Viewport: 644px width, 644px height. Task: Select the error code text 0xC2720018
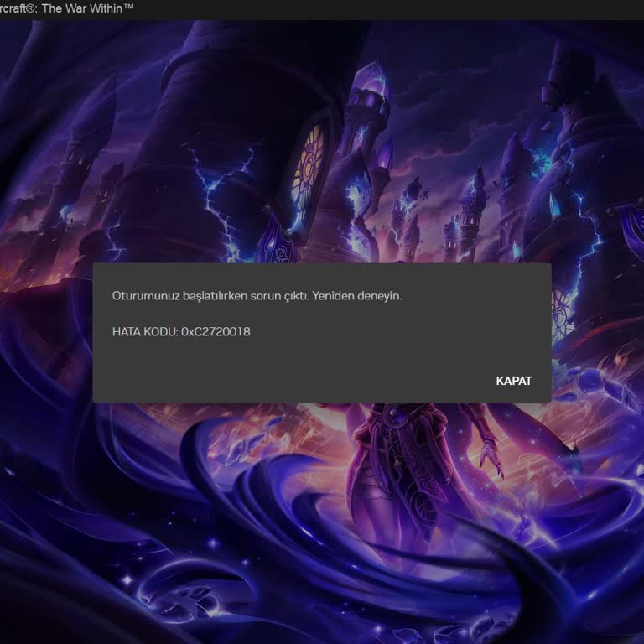pos(216,332)
